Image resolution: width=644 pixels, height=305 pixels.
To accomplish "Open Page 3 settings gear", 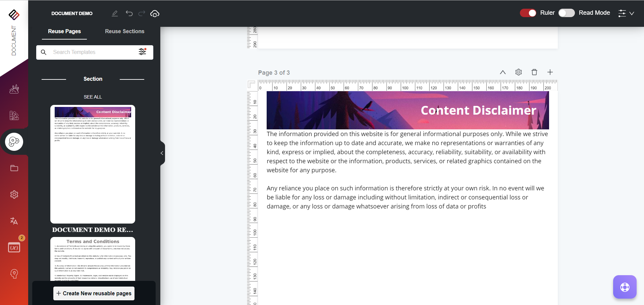I will (x=519, y=72).
